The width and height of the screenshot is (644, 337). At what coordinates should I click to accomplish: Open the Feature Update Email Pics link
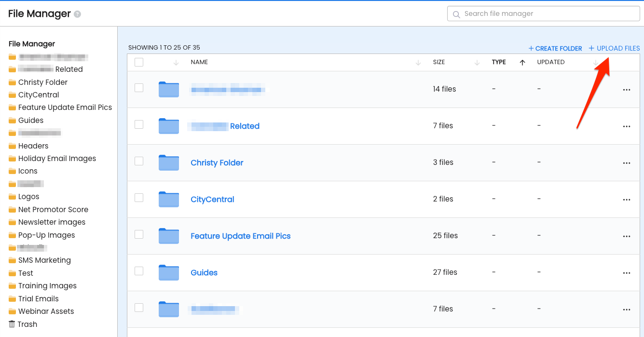(240, 236)
